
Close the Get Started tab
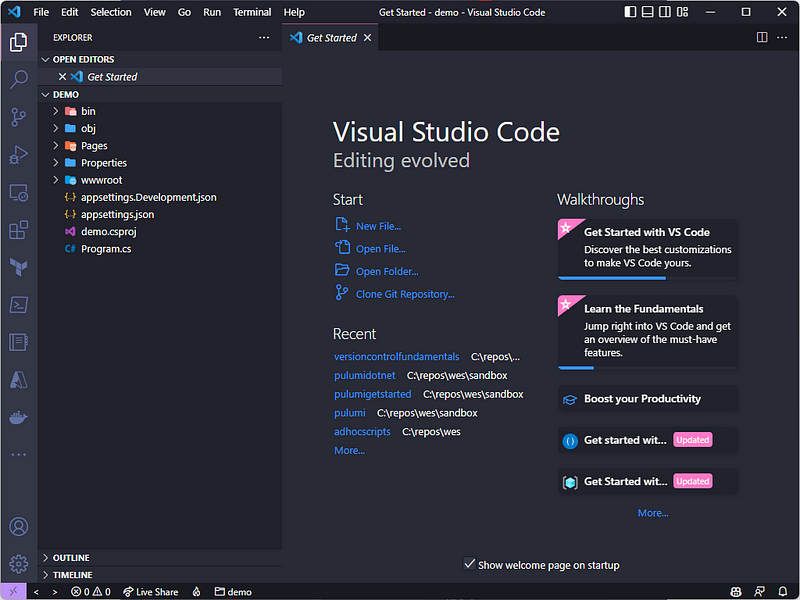(x=367, y=38)
